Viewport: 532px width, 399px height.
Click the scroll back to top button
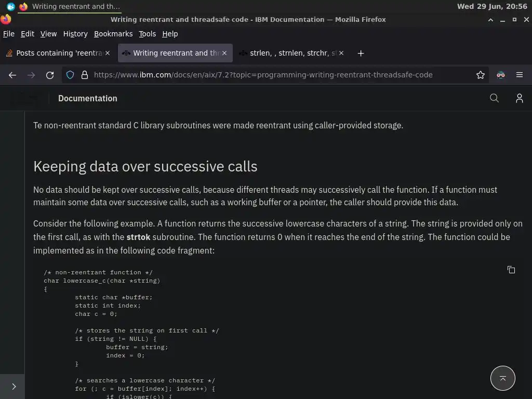502,378
